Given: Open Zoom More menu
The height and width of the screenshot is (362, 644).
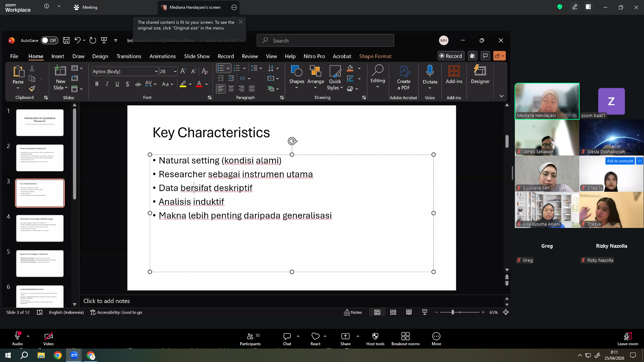Looking at the screenshot, I should [x=436, y=339].
